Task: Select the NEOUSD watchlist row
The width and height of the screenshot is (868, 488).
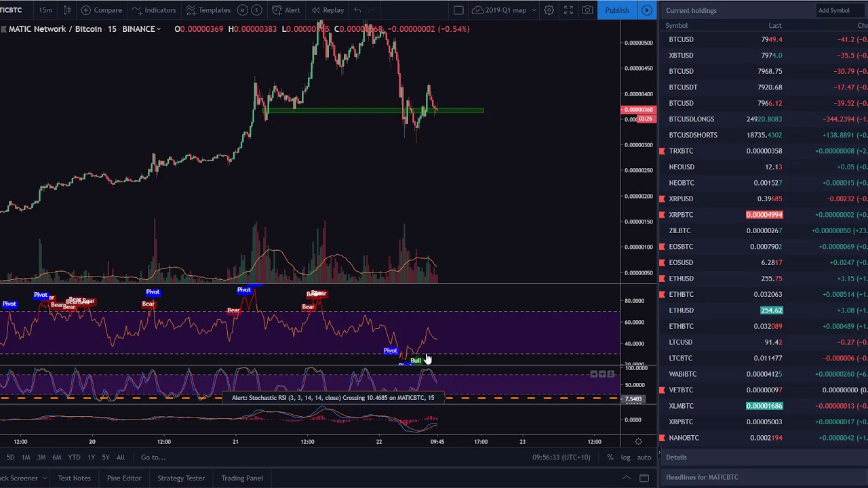Action: pos(764,167)
